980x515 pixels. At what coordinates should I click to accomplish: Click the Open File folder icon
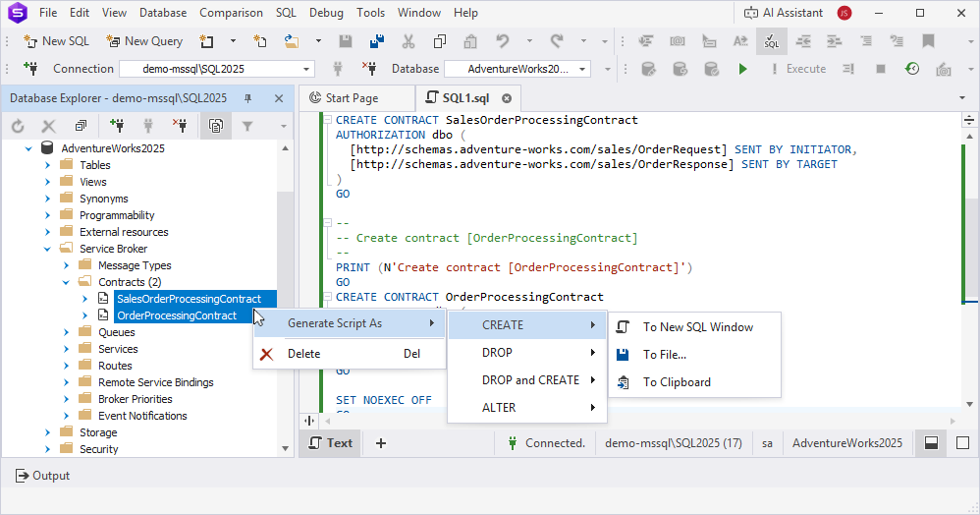[x=292, y=41]
